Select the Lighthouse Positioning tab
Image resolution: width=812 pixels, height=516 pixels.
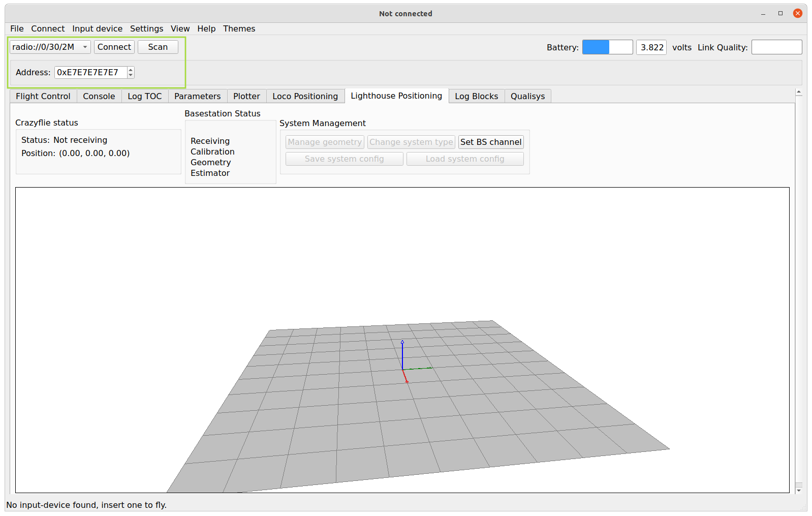coord(396,96)
